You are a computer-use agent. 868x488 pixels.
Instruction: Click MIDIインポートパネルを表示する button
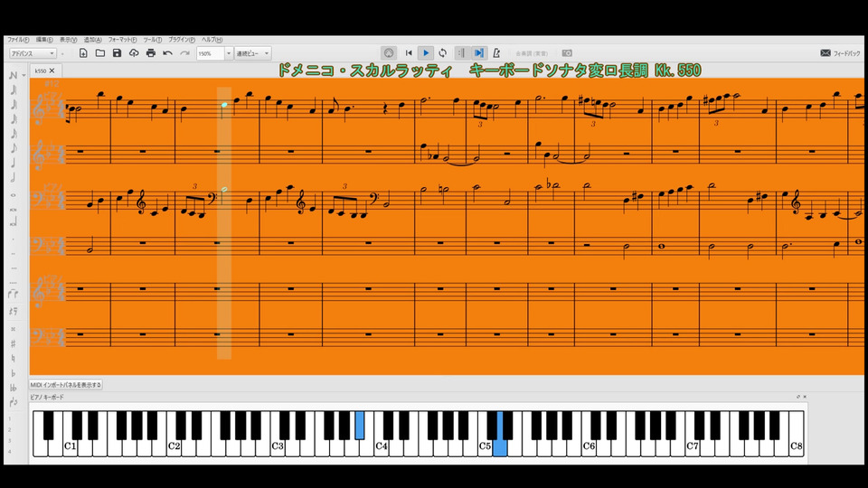pos(66,385)
